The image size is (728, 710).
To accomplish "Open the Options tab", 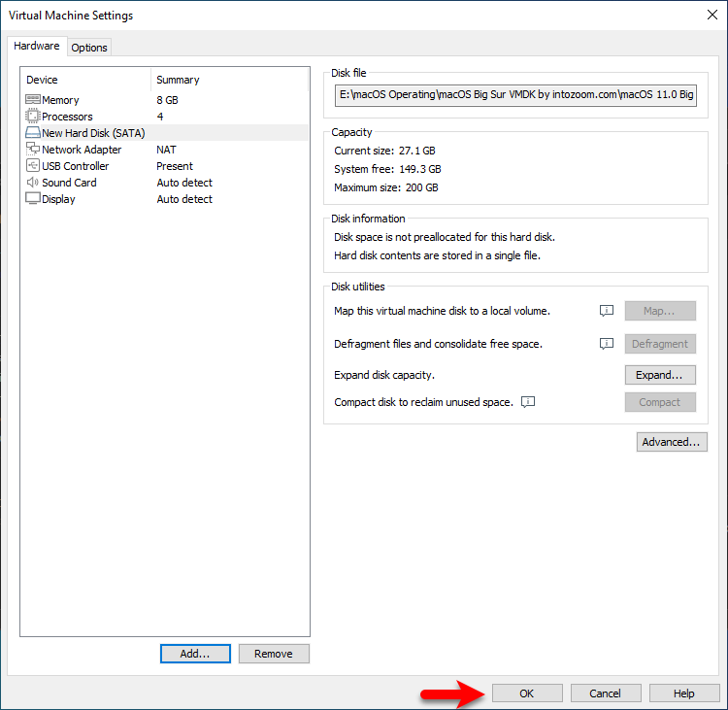I will 89,48.
